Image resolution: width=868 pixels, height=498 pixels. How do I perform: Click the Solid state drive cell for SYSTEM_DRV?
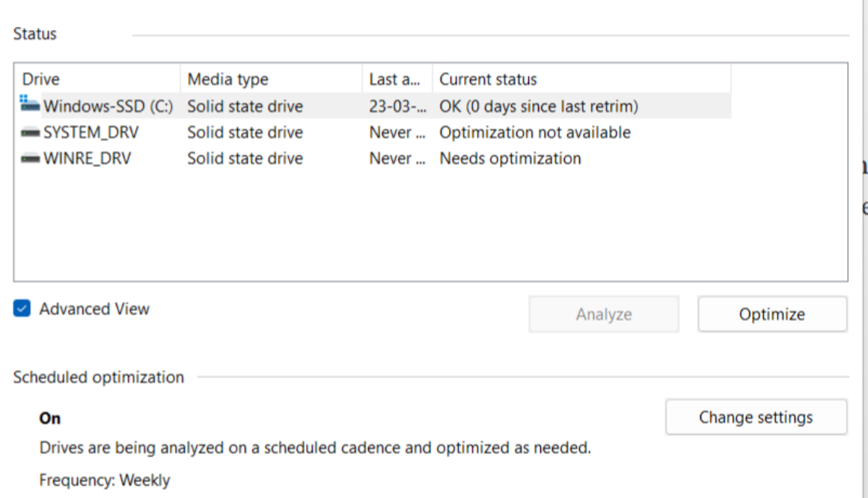coord(245,133)
